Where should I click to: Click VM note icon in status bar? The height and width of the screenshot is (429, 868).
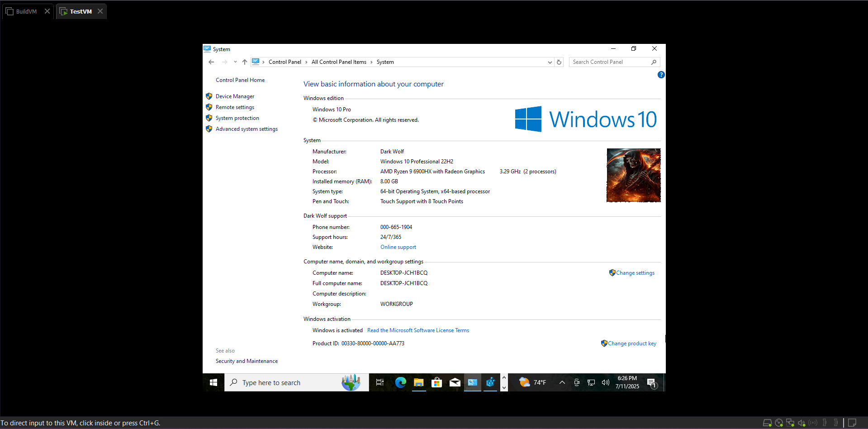click(x=852, y=423)
